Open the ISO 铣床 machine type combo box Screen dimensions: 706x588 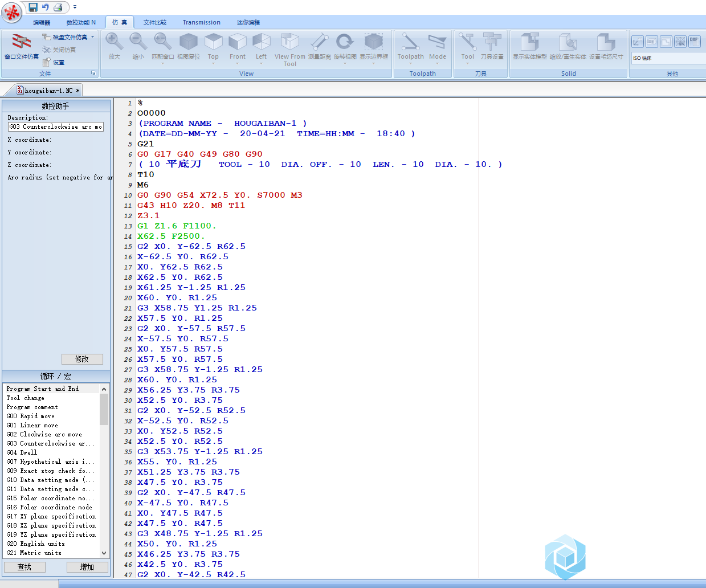[668, 58]
